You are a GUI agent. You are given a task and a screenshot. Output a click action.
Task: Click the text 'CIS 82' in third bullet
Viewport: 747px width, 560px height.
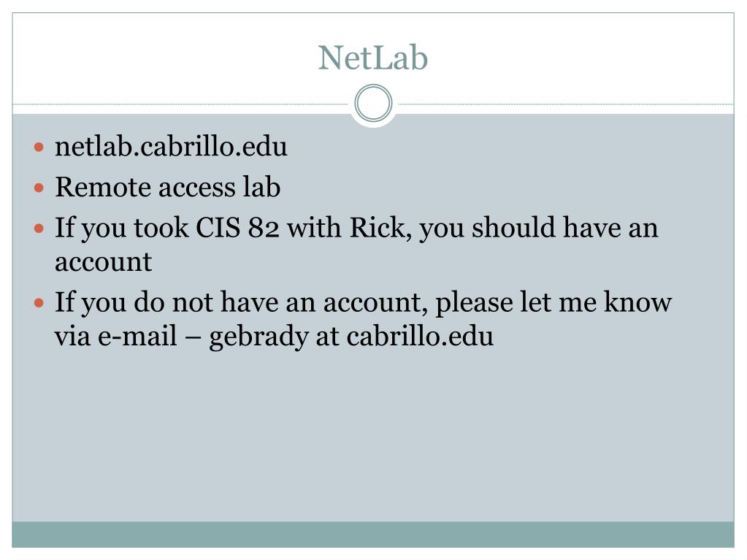tap(238, 228)
